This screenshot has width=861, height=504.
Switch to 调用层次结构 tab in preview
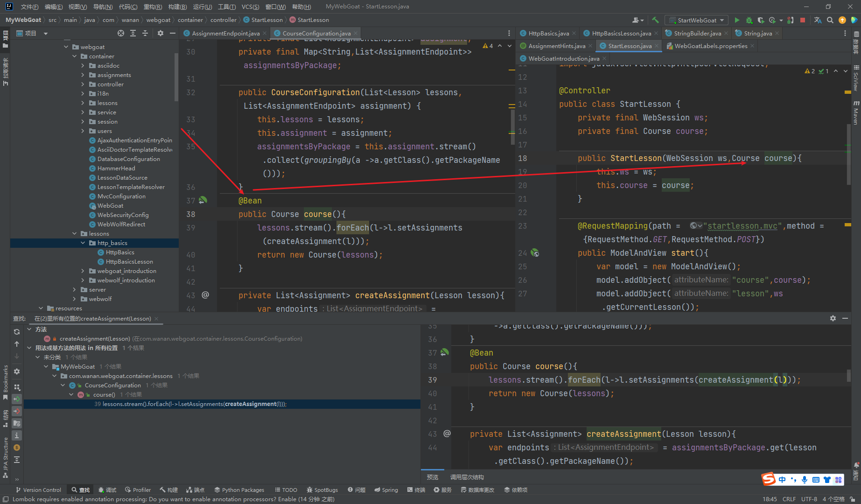tap(467, 477)
